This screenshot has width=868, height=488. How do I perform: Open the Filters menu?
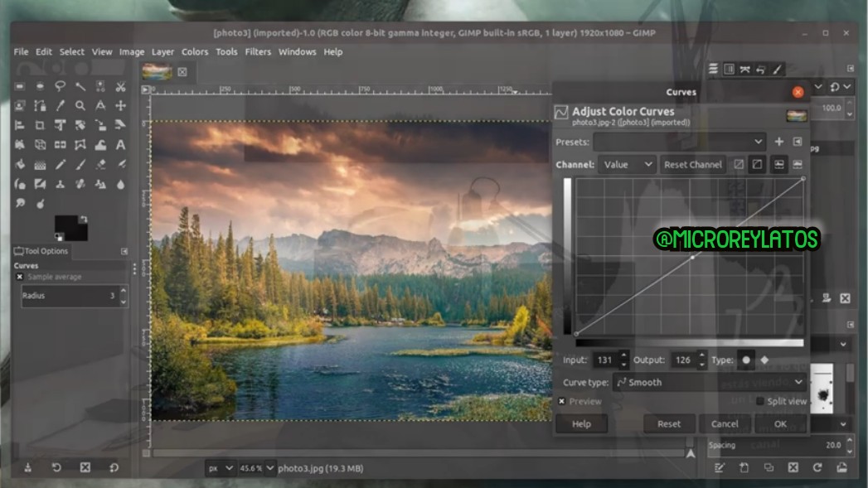[x=258, y=51]
